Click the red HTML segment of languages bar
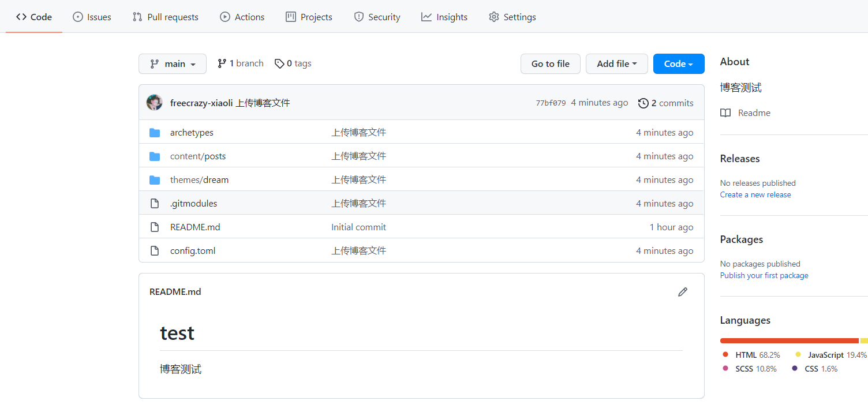Image resolution: width=868 pixels, height=412 pixels. (x=789, y=341)
